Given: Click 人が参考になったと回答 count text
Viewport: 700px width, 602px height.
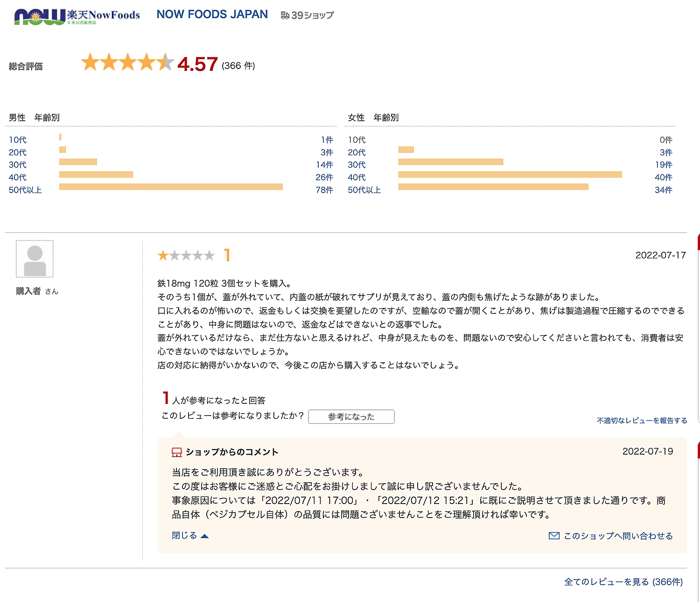Looking at the screenshot, I should point(219,401).
